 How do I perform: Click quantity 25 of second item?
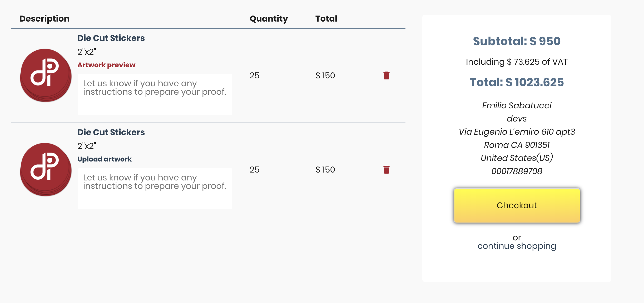254,170
